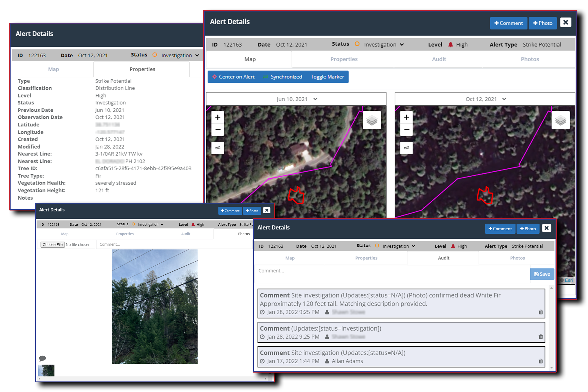588x392 pixels.
Task: Click the speech bubble icon below the photo
Action: [43, 358]
